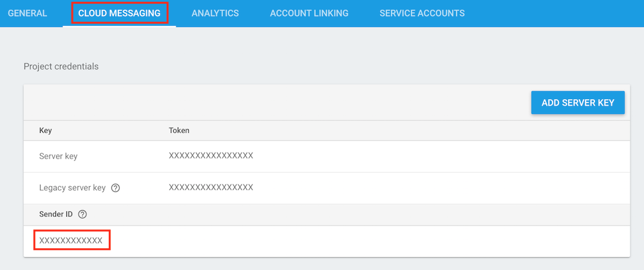Click blank blue bar right of Service Accounts
Viewport: 644px width, 270px height.
point(554,13)
